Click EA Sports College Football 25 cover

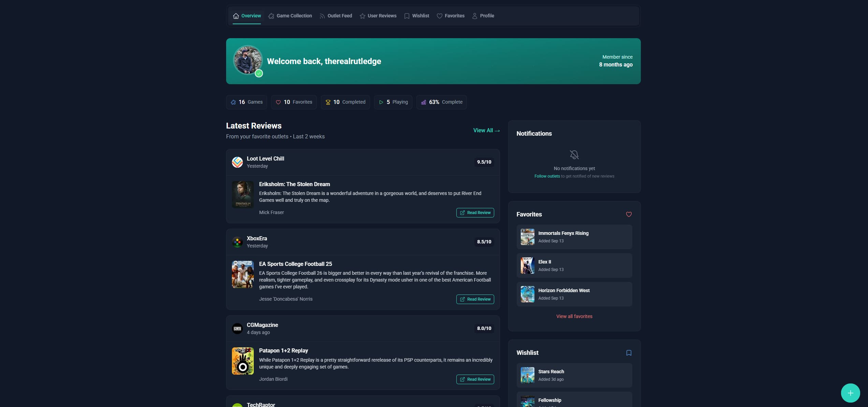pyautogui.click(x=243, y=274)
